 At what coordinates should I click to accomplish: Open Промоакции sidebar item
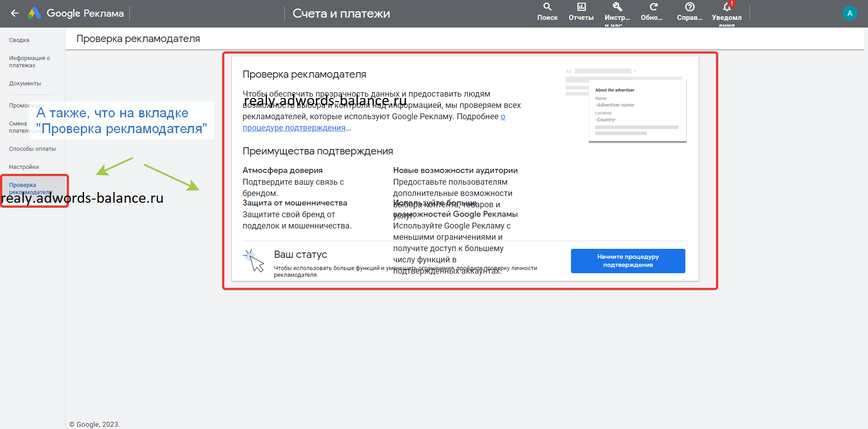click(x=18, y=106)
